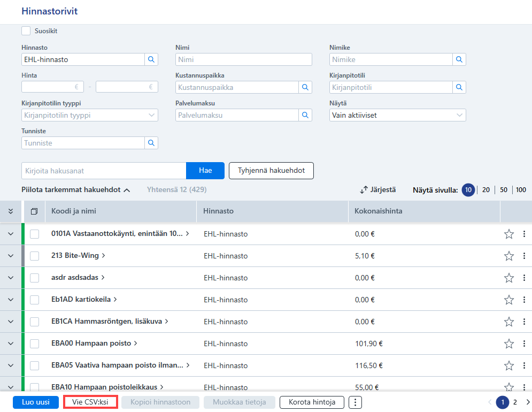Screen dimensions: 532x412
Task: Show 20 rows per page
Action: (486, 190)
